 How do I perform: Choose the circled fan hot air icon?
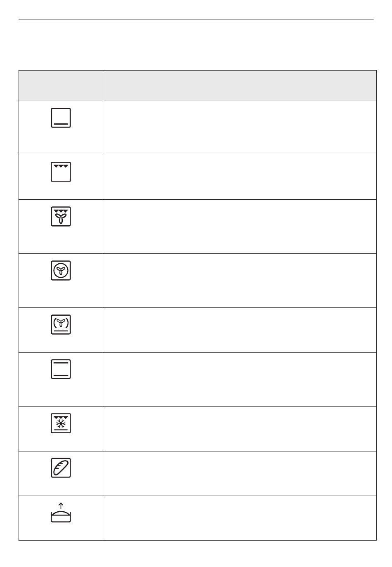[x=61, y=271]
